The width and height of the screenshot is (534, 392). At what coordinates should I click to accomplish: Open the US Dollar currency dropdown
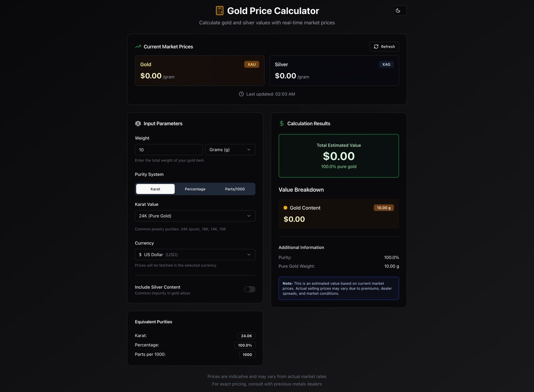pos(195,255)
